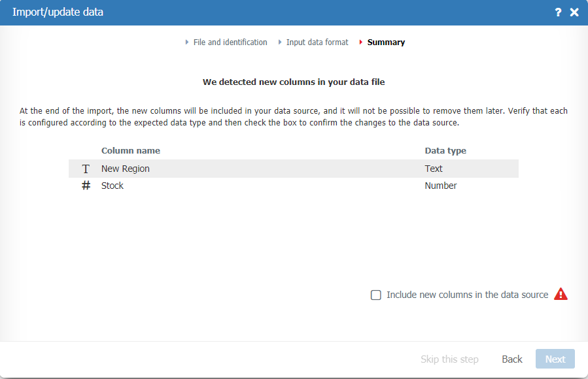
Task: Select the Summary step
Action: point(386,42)
